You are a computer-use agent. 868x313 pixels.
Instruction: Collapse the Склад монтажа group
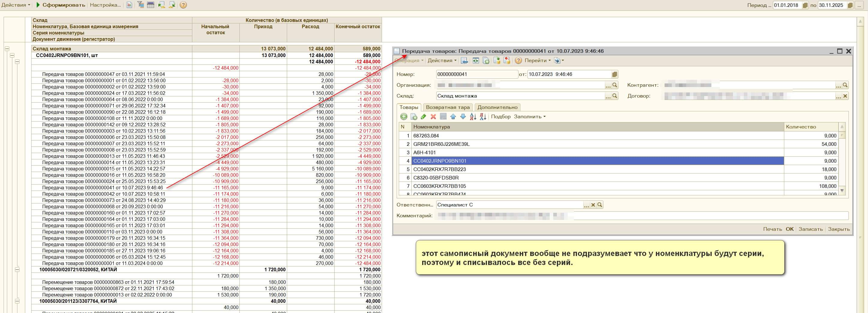pyautogui.click(x=7, y=49)
